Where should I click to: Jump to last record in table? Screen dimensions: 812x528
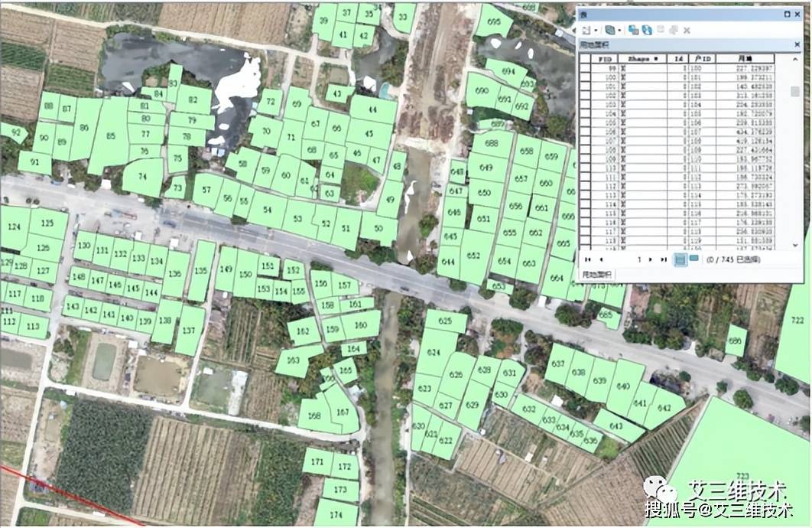coord(663,259)
